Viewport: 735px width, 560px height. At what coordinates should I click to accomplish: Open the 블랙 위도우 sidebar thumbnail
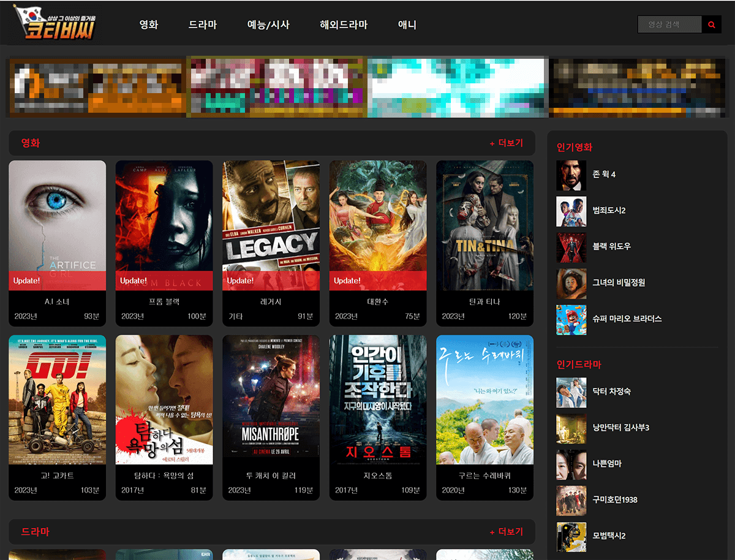(571, 248)
